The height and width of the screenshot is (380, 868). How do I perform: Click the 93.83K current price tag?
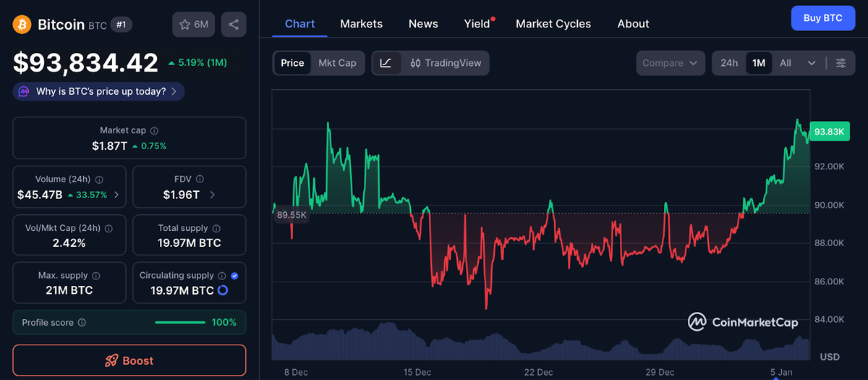pyautogui.click(x=829, y=132)
